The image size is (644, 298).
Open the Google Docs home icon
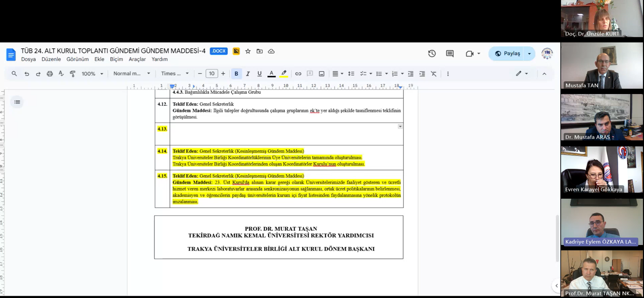pos(11,55)
